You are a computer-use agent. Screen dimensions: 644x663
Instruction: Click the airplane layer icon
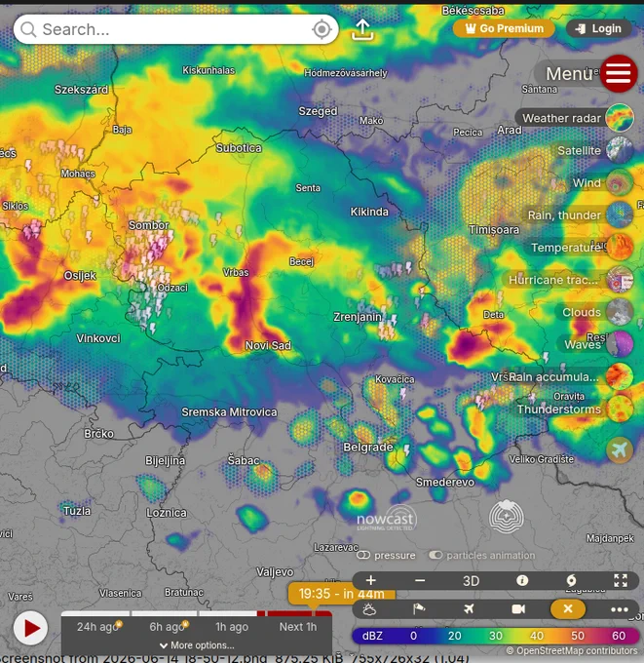619,449
